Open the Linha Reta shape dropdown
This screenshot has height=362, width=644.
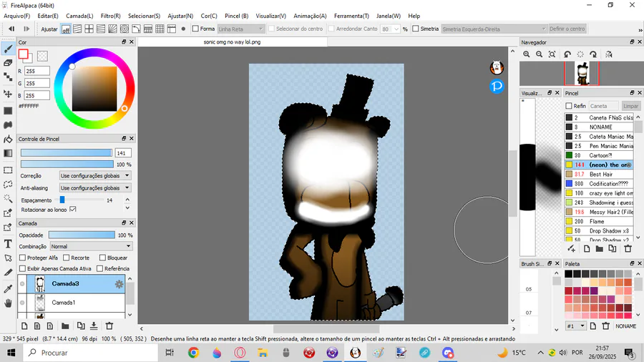[240, 29]
